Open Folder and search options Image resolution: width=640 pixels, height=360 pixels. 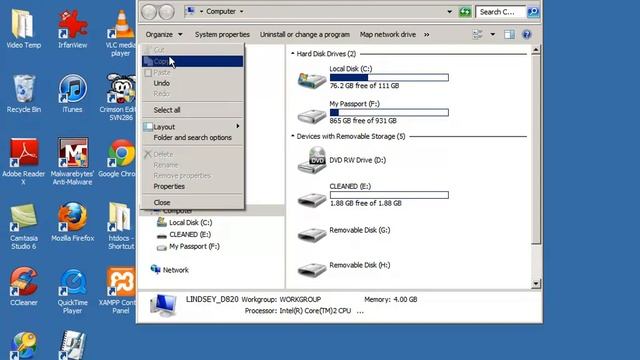[x=192, y=138]
